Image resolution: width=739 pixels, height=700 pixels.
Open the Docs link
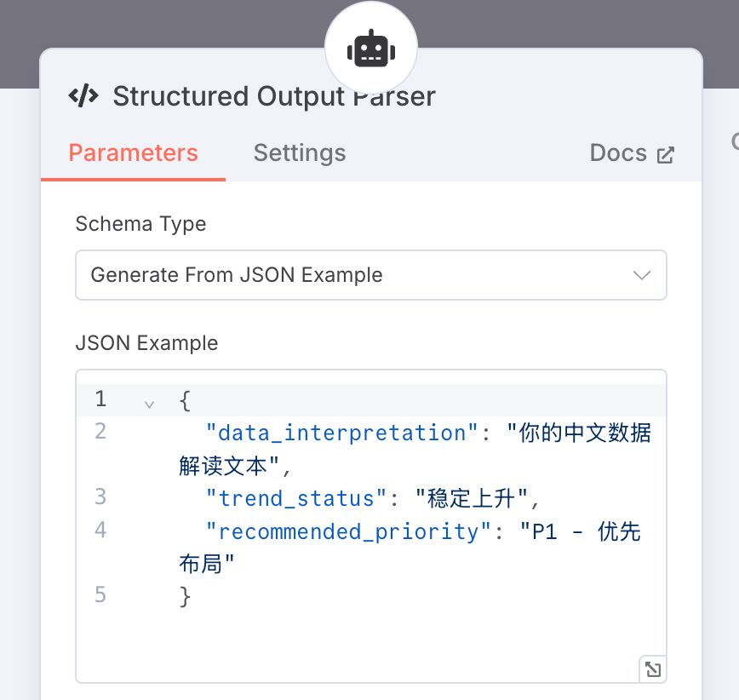[x=619, y=153]
